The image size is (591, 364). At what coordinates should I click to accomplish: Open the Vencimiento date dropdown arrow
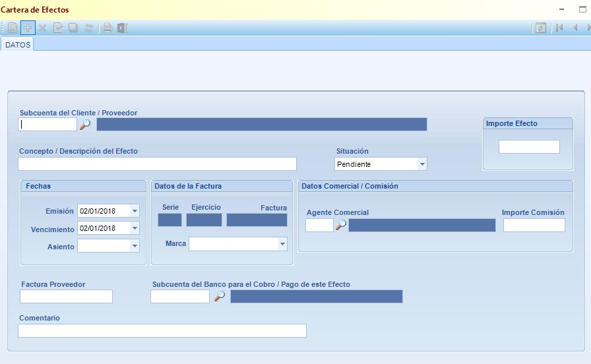click(135, 228)
